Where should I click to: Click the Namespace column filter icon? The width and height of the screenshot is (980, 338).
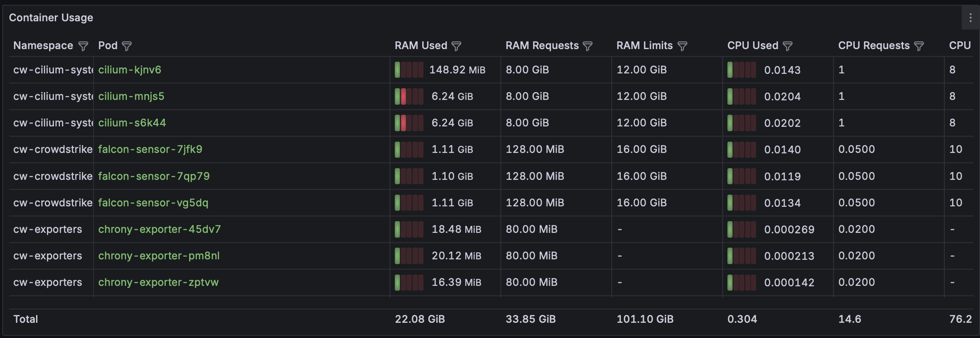coord(83,46)
